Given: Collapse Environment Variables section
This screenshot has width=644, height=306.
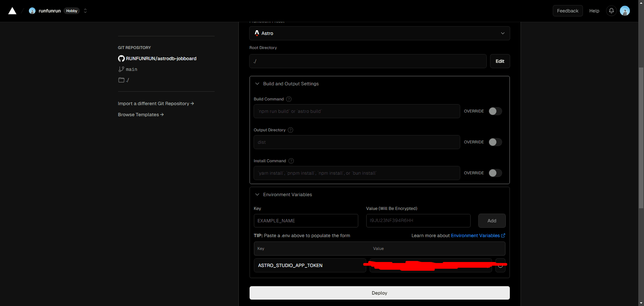Looking at the screenshot, I should point(257,194).
